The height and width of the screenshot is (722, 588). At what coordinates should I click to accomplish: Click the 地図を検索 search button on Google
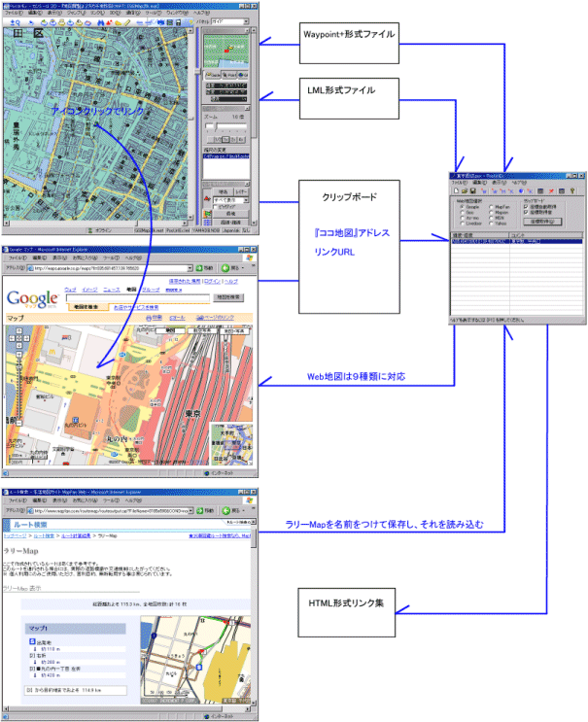[x=228, y=297]
